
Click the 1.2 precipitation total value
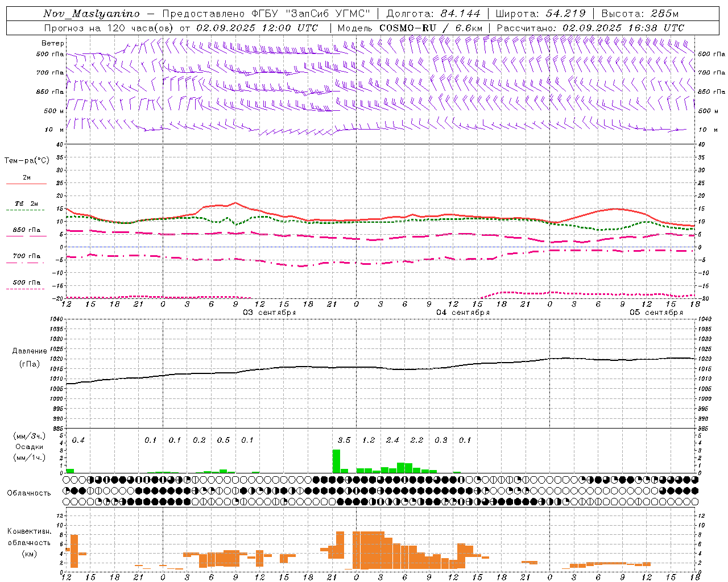click(x=368, y=440)
